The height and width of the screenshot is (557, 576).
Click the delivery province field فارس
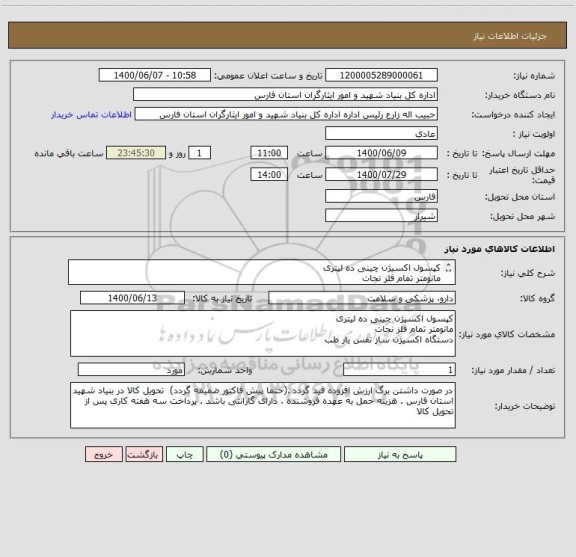pos(381,197)
